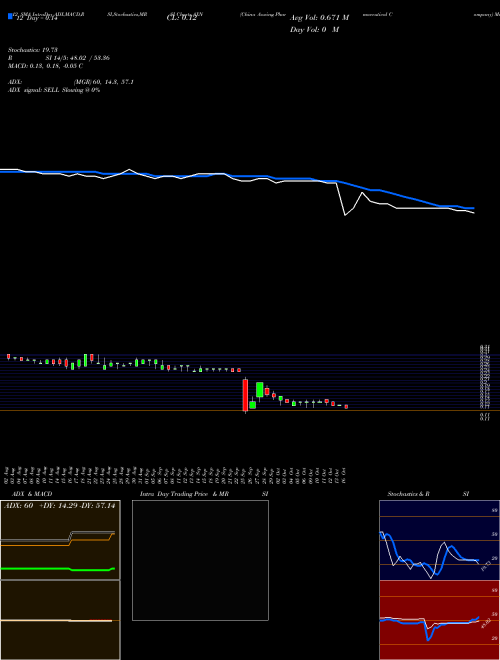The image size is (500, 660).
Task: Click the sharp dip on the white price line
Action: tap(345, 215)
